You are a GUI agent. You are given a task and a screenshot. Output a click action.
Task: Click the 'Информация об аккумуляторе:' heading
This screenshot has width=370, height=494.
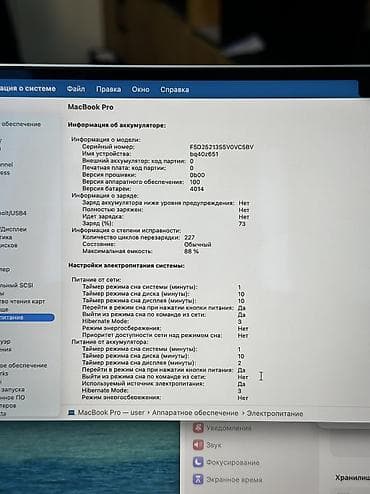point(117,125)
